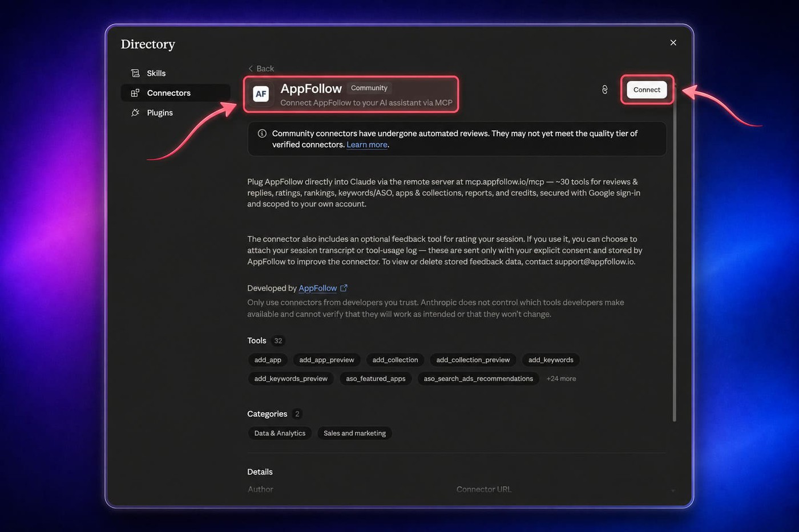The image size is (799, 532).
Task: Click the Data & Analytics category
Action: coord(280,433)
